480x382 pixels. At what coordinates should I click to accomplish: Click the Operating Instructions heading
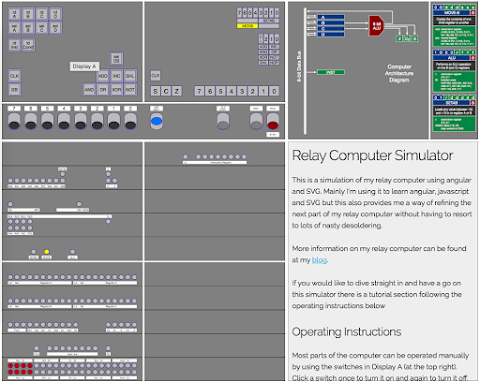coord(346,332)
